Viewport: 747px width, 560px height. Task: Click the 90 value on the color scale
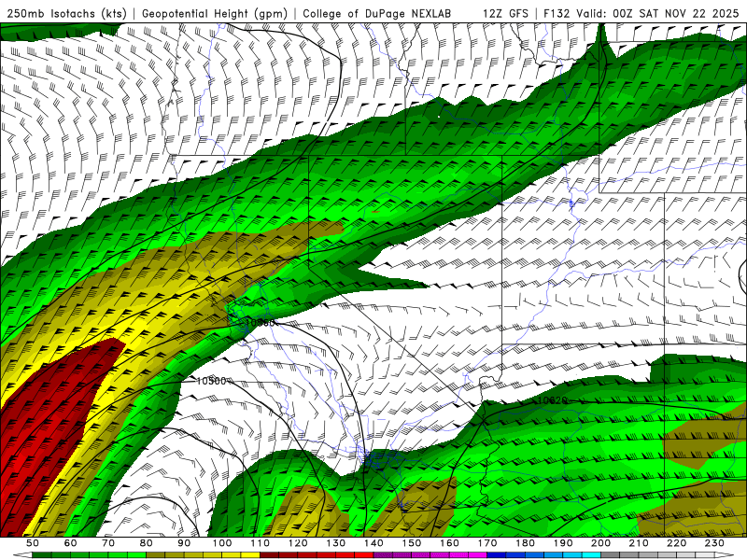[x=184, y=543]
